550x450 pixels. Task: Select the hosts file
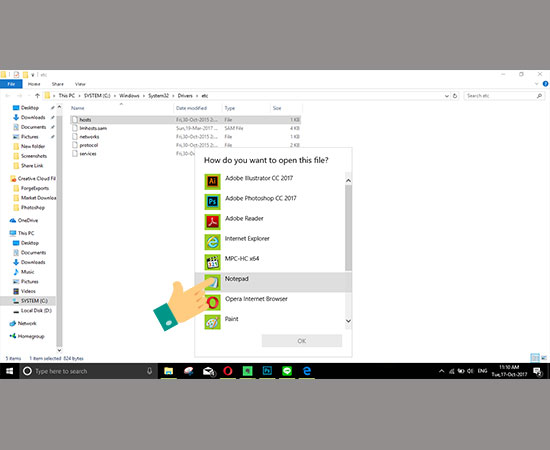(186, 120)
